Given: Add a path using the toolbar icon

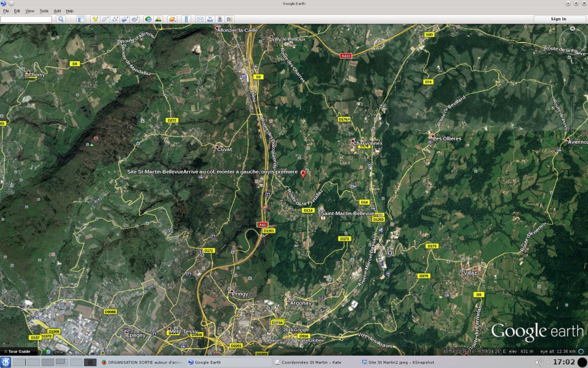Looking at the screenshot, I should (x=115, y=19).
